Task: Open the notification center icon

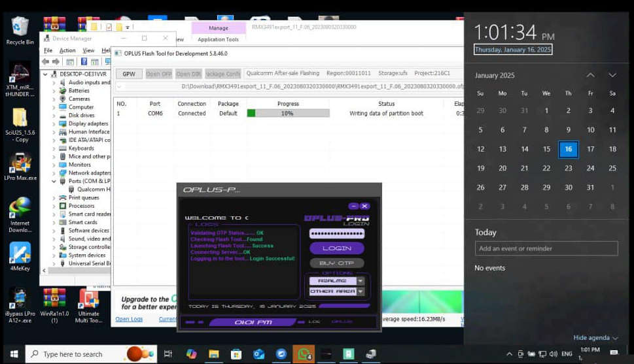Action: coord(614,353)
